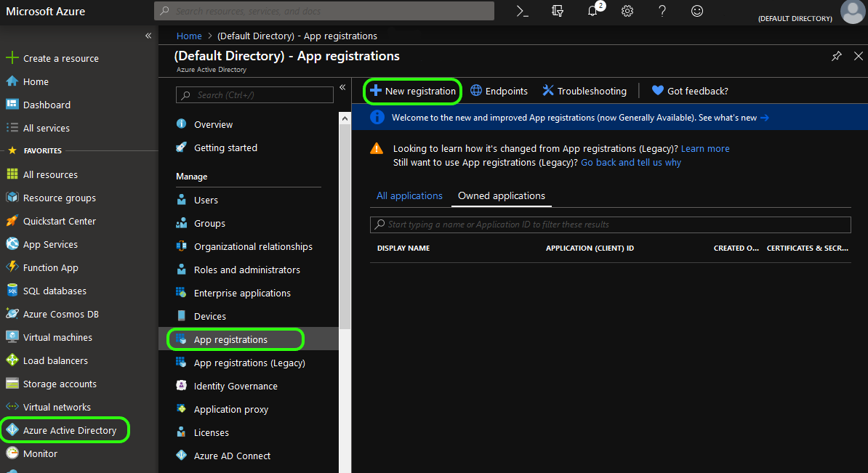Open Licenses under Manage
This screenshot has width=868, height=473.
click(x=202, y=432)
